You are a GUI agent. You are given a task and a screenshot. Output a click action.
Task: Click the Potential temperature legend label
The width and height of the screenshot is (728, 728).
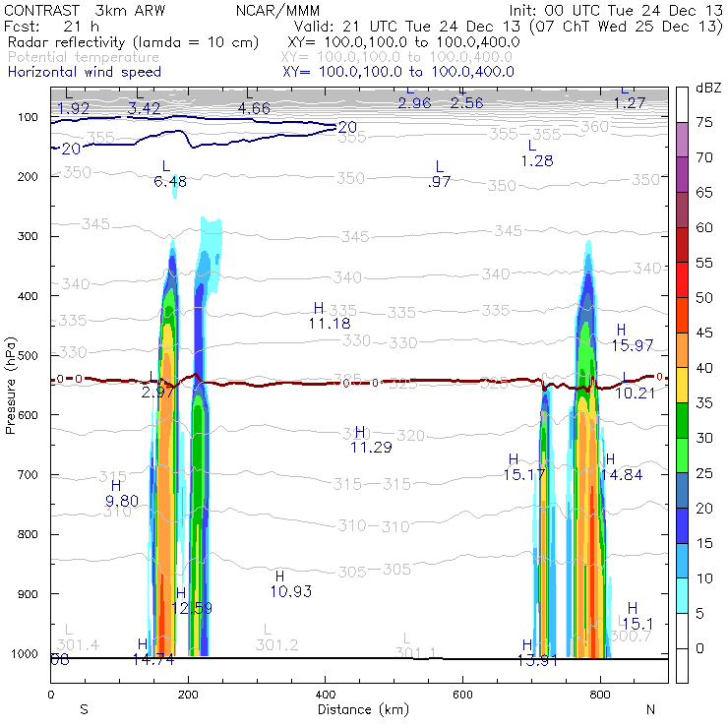coord(84,57)
